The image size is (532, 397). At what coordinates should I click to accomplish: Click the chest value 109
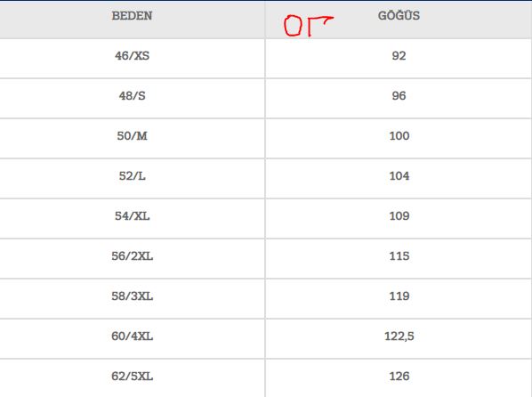[x=399, y=216]
